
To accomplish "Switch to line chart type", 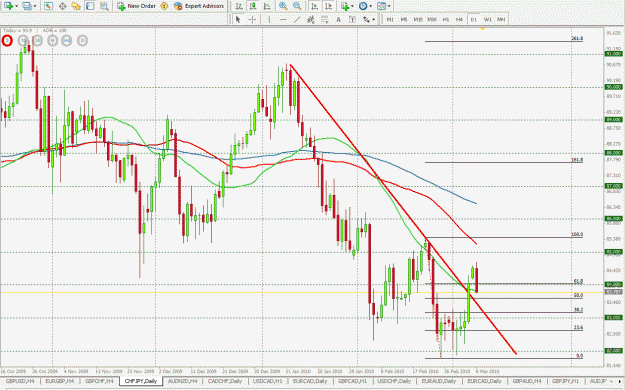I will click(x=267, y=6).
